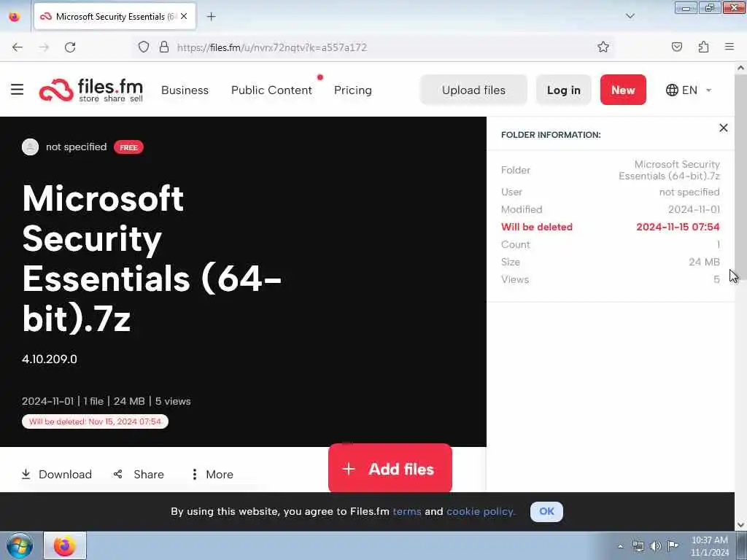This screenshot has width=747, height=560.
Task: Open Firefox application menu
Action: [x=729, y=47]
